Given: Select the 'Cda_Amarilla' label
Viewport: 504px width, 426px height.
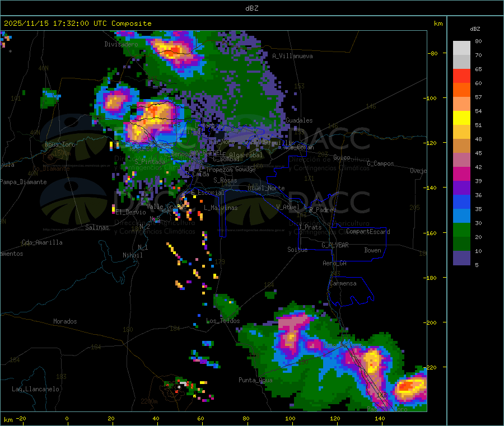Looking at the screenshot, I should click(42, 242).
